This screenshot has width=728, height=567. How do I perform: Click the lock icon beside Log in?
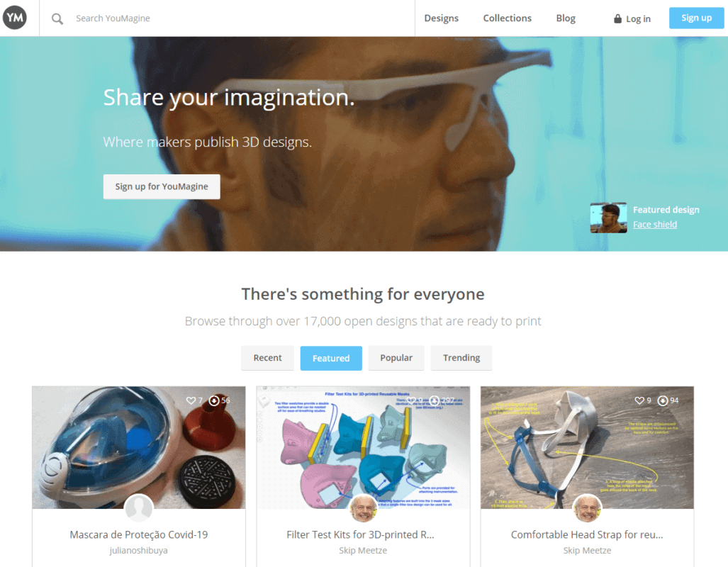pyautogui.click(x=617, y=18)
